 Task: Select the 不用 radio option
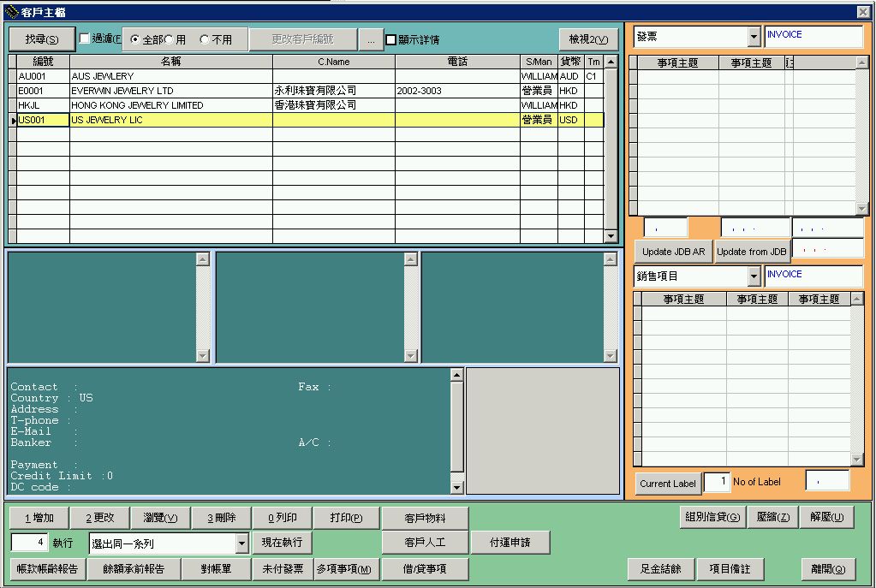click(205, 39)
